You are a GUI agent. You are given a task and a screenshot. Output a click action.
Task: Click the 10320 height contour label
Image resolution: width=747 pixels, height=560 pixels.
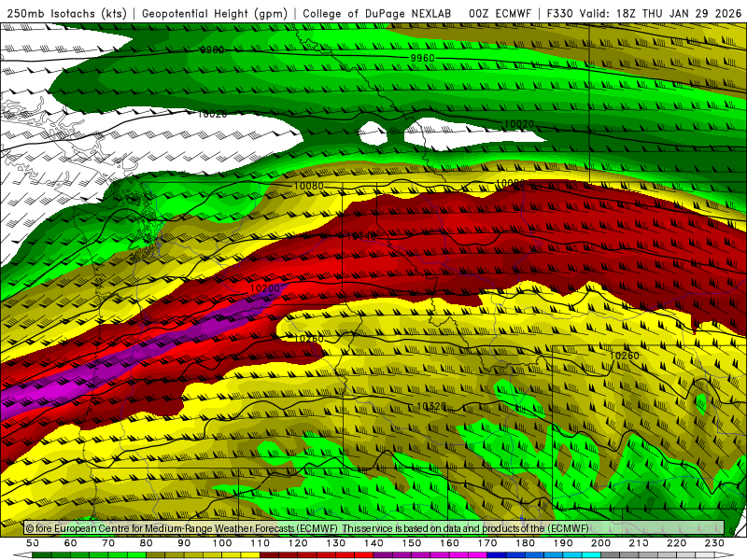[x=431, y=406]
